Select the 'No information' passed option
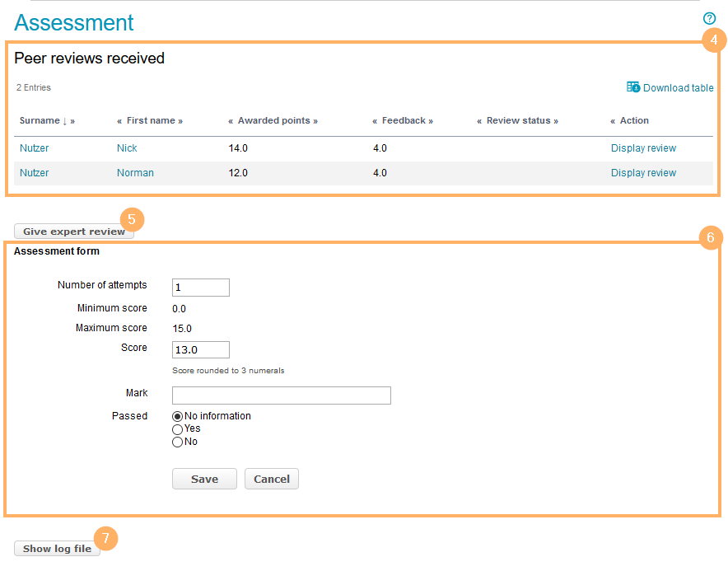728x571 pixels. [x=177, y=416]
